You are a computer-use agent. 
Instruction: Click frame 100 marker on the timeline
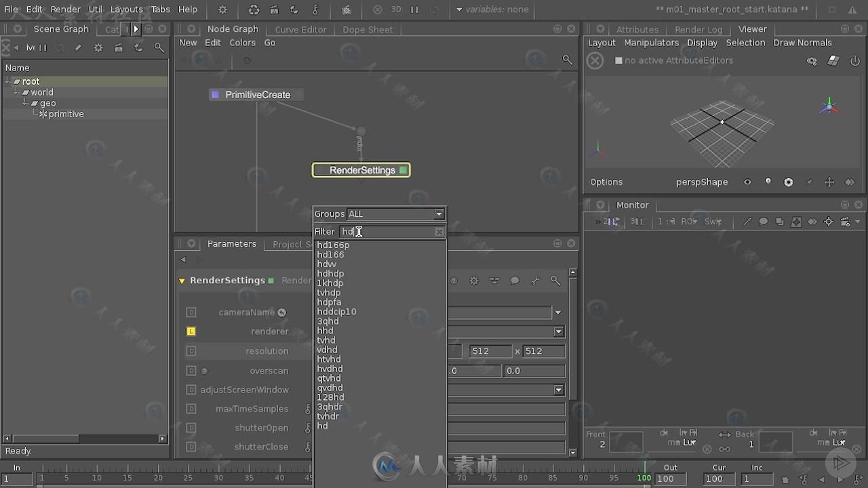[644, 477]
